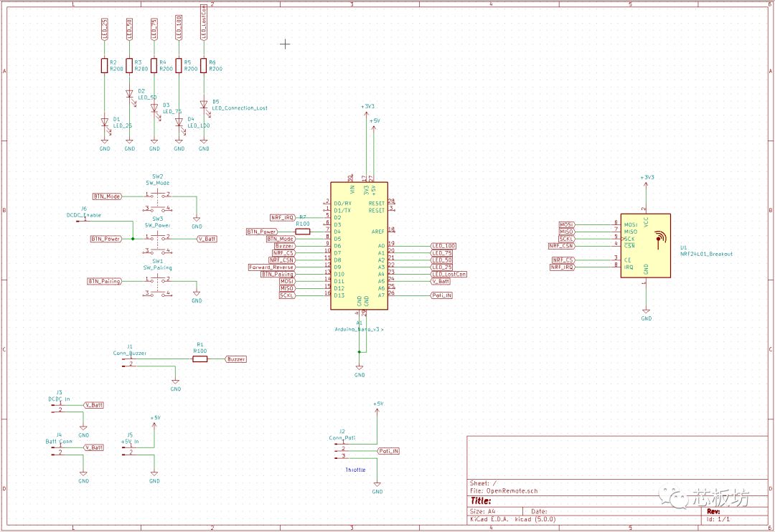775x532 pixels.
Task: Click the V_Batt label at J3 DCDC_In
Action: tap(94, 405)
